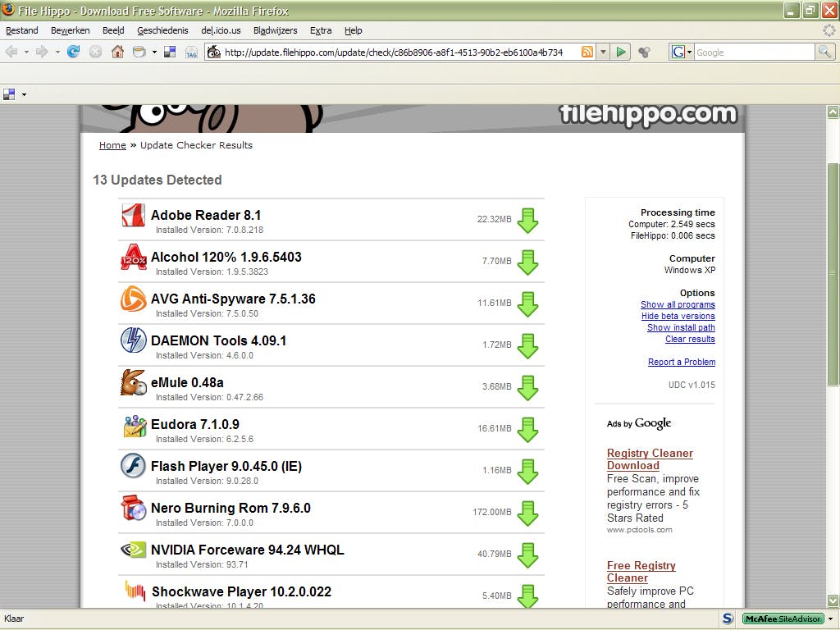Click the eMule 0.48a download arrow

click(527, 388)
